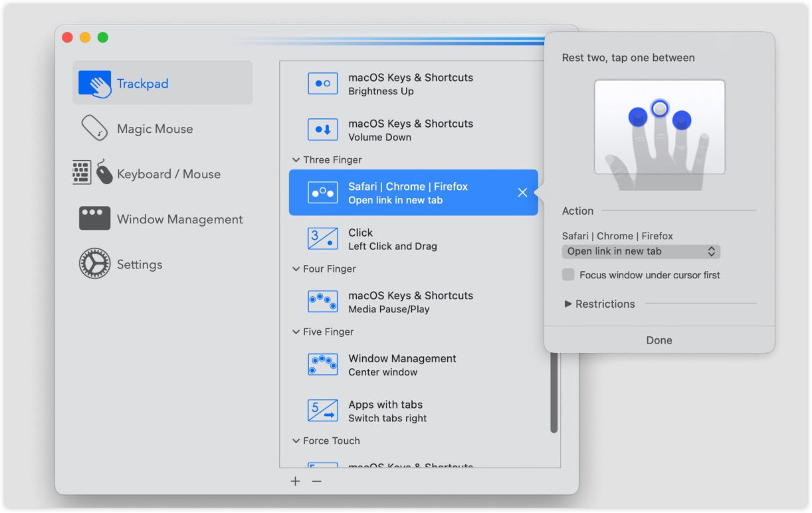Collapse the Five Finger group
Image resolution: width=812 pixels, height=513 pixels.
tap(296, 332)
